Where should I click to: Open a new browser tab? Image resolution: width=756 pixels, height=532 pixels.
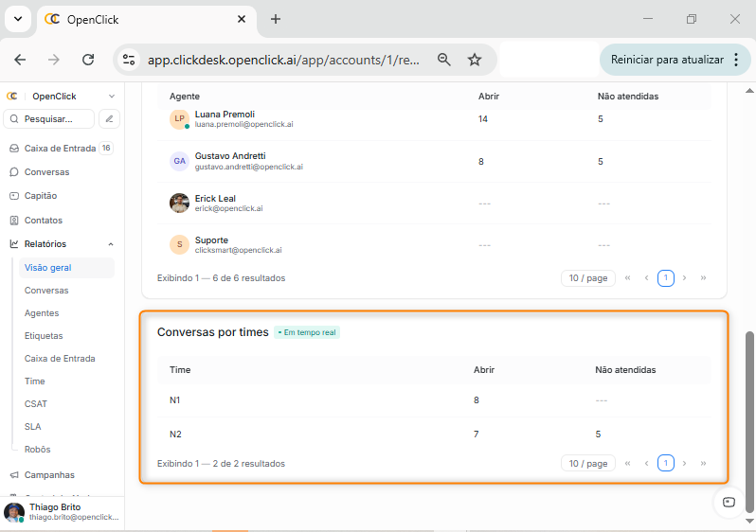(276, 19)
